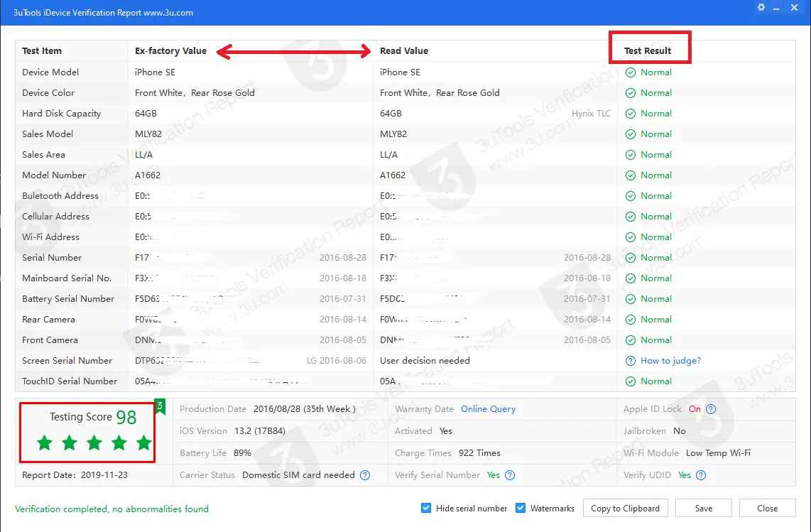This screenshot has height=532, width=811.
Task: Close the verification report window
Action: (767, 508)
